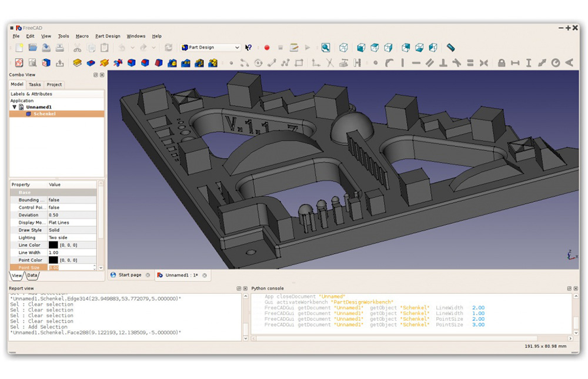Open the Draw Style Solid value
The image size is (588, 379).
72,230
